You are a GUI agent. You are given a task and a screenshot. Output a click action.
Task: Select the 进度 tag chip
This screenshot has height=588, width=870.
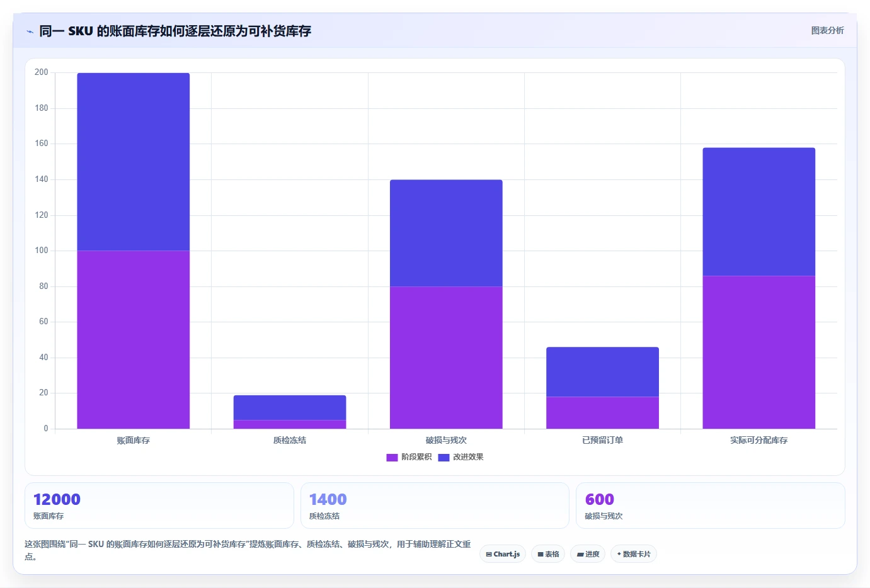coord(588,554)
